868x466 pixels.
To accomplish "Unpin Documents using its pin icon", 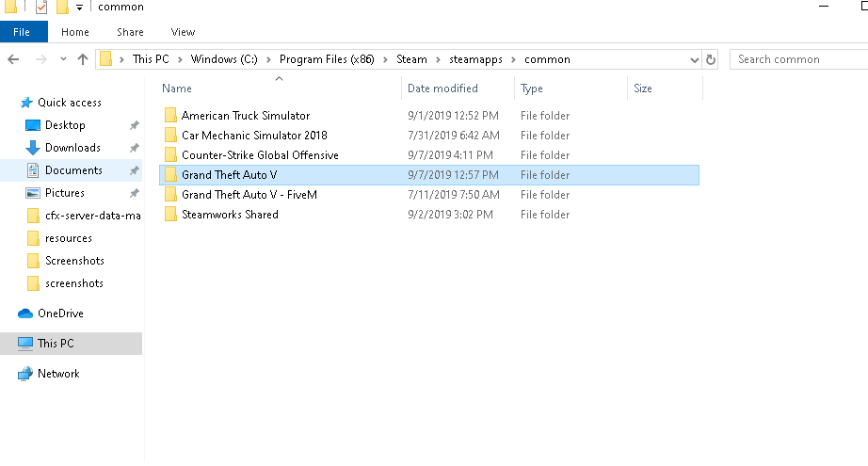I will tap(134, 171).
